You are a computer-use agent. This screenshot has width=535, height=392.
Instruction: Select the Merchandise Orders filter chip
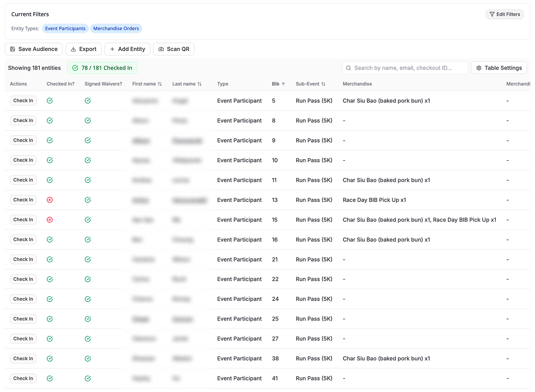point(116,28)
